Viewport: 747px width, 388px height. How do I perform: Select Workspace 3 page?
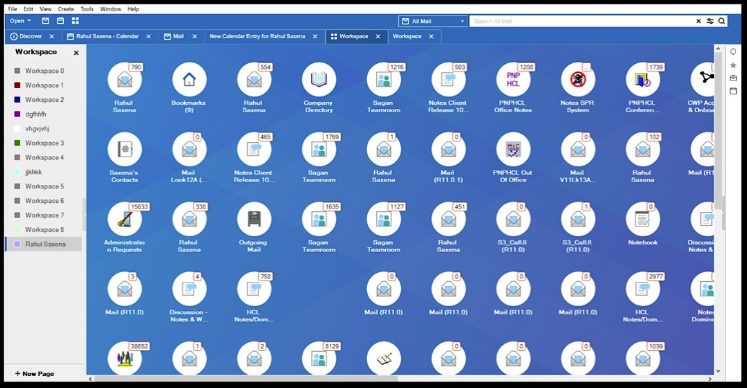pos(44,143)
